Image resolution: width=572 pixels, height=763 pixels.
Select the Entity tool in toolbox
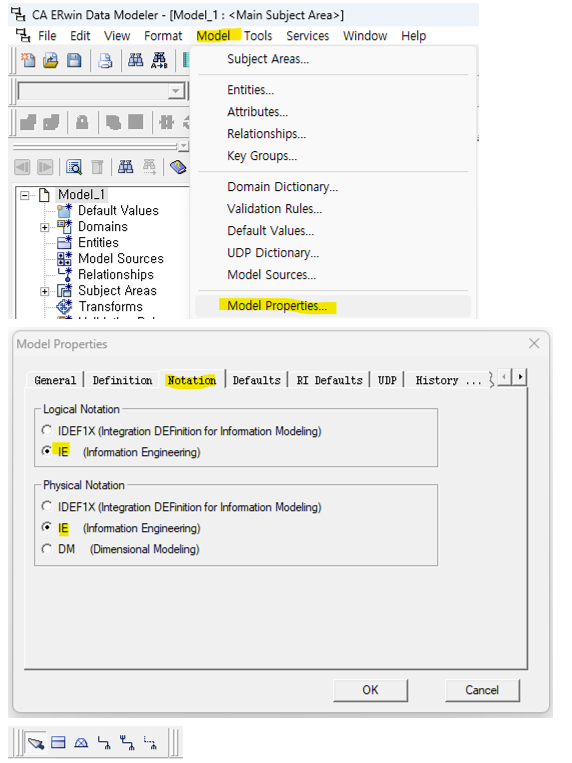(58, 743)
